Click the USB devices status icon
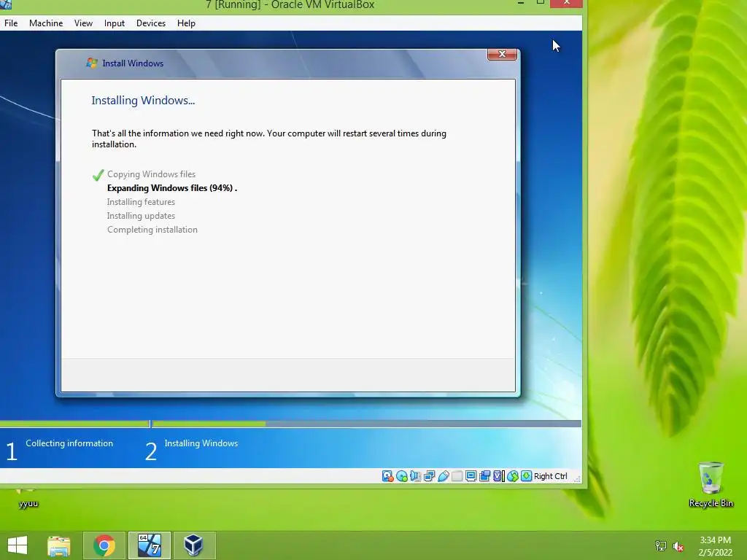 443,476
